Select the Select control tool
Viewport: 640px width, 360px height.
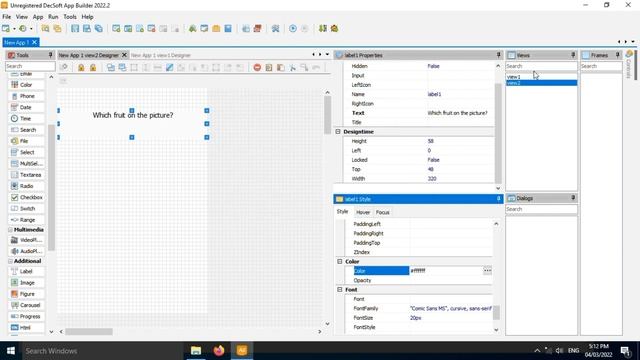click(x=26, y=152)
